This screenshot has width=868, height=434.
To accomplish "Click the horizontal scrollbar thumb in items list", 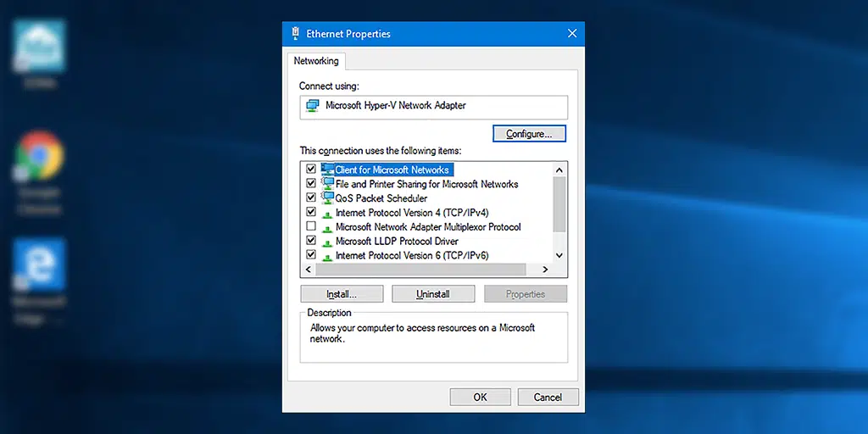I will point(420,269).
